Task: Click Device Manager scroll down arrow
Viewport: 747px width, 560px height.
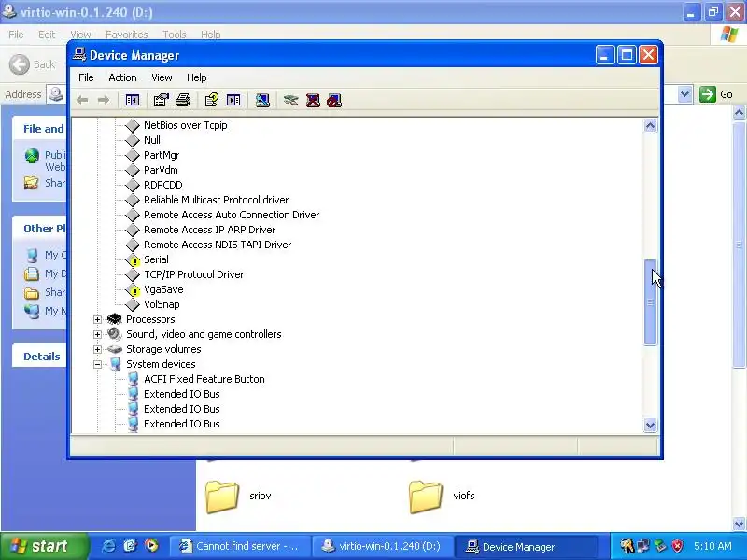Action: tap(650, 425)
